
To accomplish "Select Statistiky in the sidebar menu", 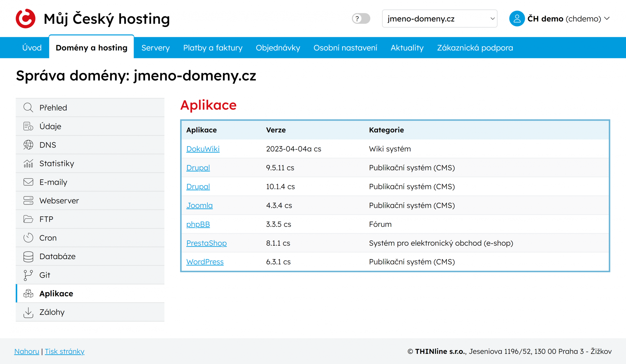I will coord(90,163).
